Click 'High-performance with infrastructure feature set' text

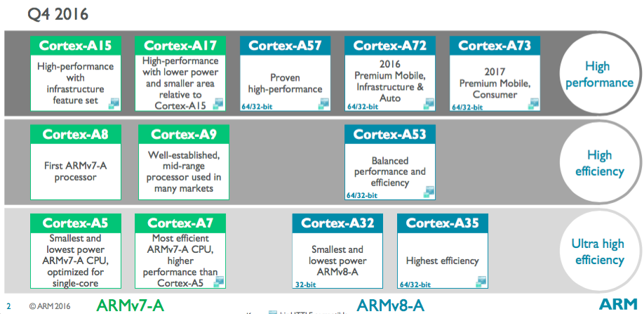tap(76, 83)
